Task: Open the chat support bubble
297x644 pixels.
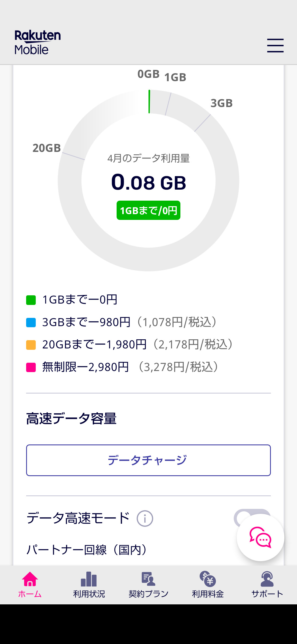Action: tap(260, 537)
